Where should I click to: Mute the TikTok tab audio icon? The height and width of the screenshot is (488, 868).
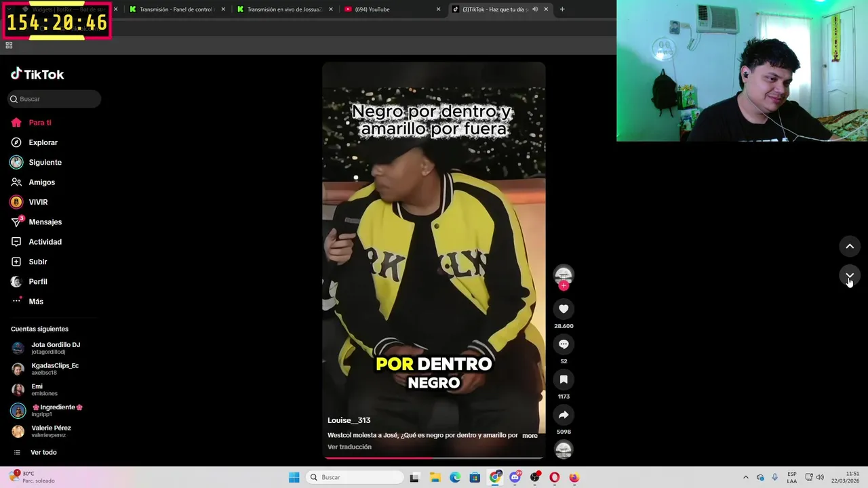click(535, 9)
